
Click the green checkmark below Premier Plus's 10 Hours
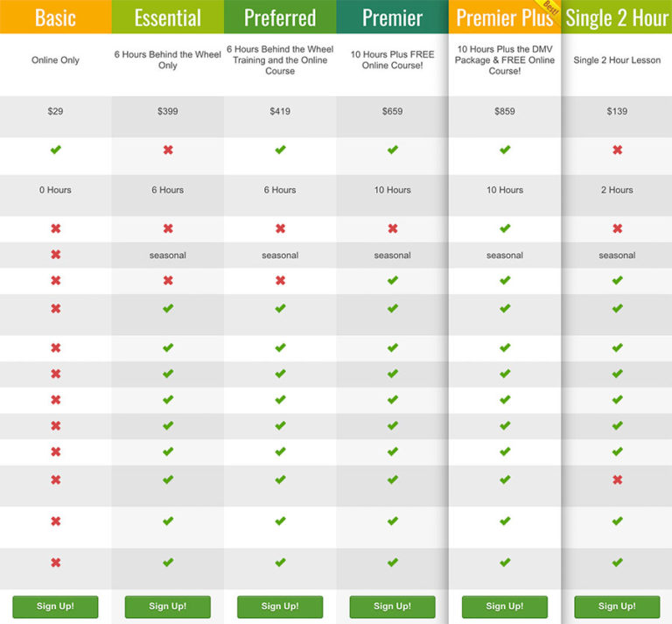(x=505, y=228)
